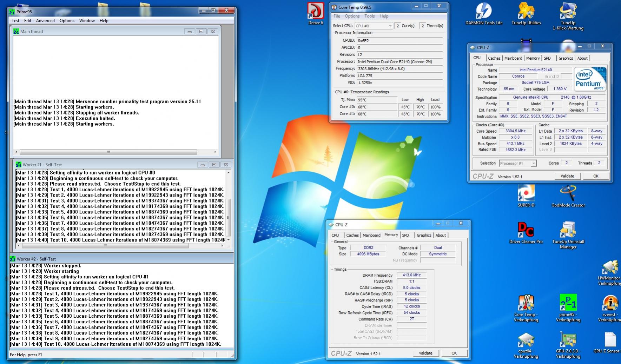This screenshot has height=364, width=621.
Task: Click the Core Voltage value 1.360 V
Action: (560, 89)
